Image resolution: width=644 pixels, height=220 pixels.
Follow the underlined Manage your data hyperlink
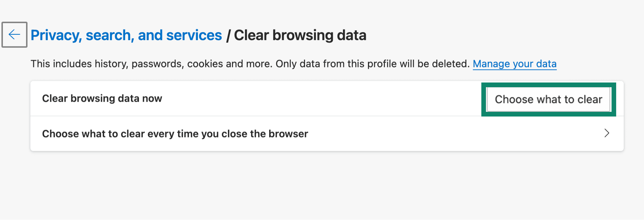pyautogui.click(x=514, y=64)
